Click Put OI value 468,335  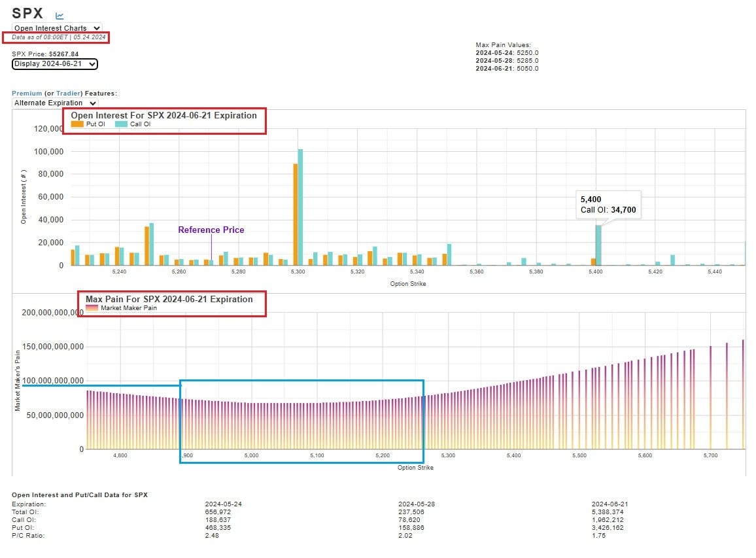(218, 527)
